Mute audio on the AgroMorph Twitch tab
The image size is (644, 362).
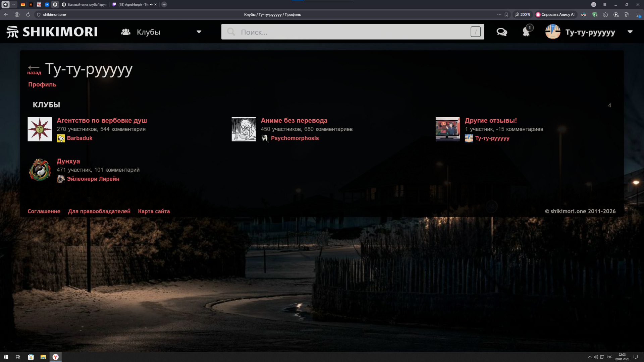(151, 5)
